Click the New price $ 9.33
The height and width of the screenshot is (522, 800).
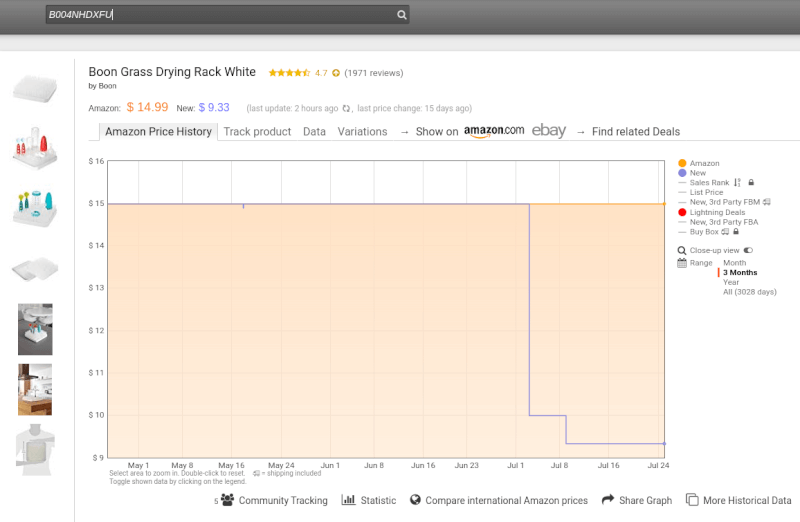click(214, 108)
